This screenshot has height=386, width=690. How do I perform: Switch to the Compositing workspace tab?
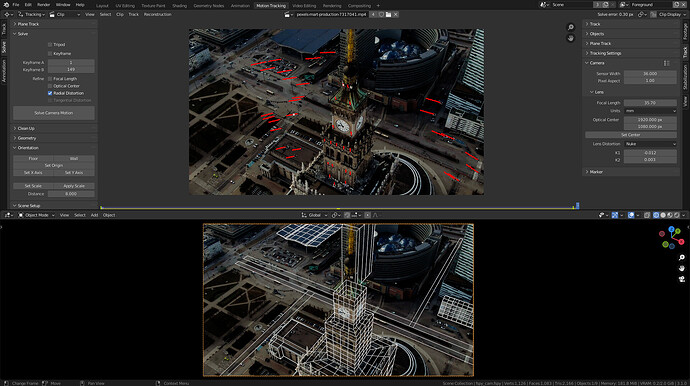[x=360, y=6]
